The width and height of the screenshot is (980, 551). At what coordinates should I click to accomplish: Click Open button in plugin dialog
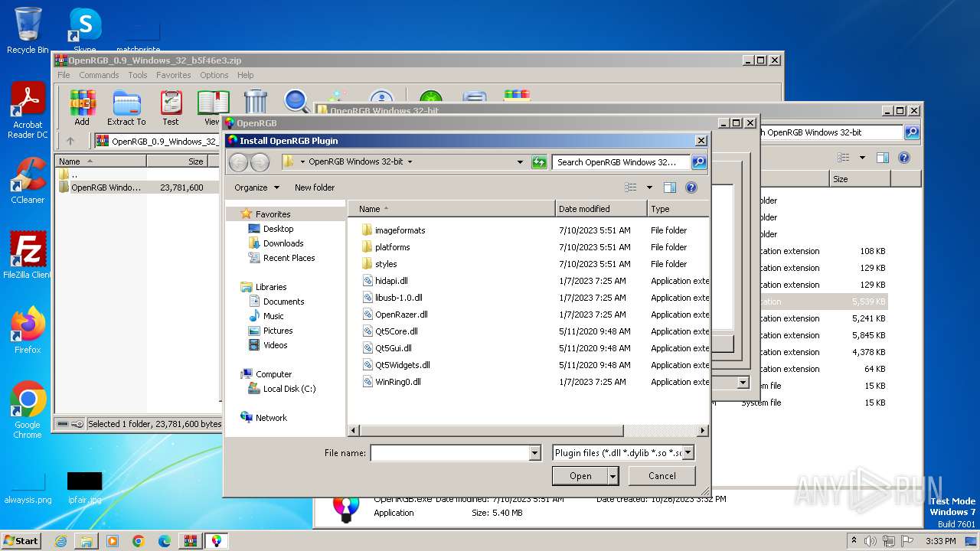point(580,476)
